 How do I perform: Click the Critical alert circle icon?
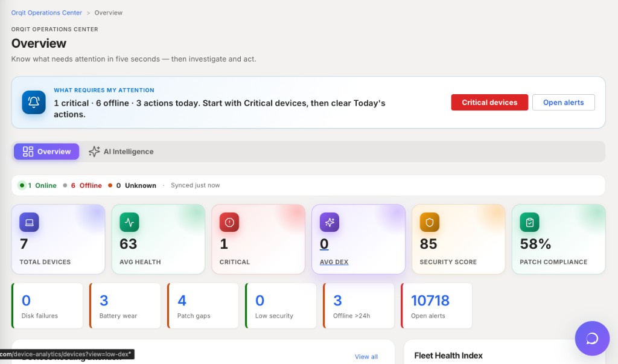click(x=229, y=222)
